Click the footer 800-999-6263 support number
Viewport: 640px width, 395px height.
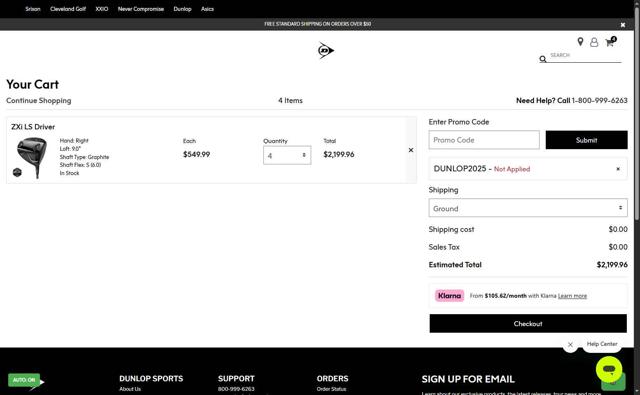tap(236, 389)
